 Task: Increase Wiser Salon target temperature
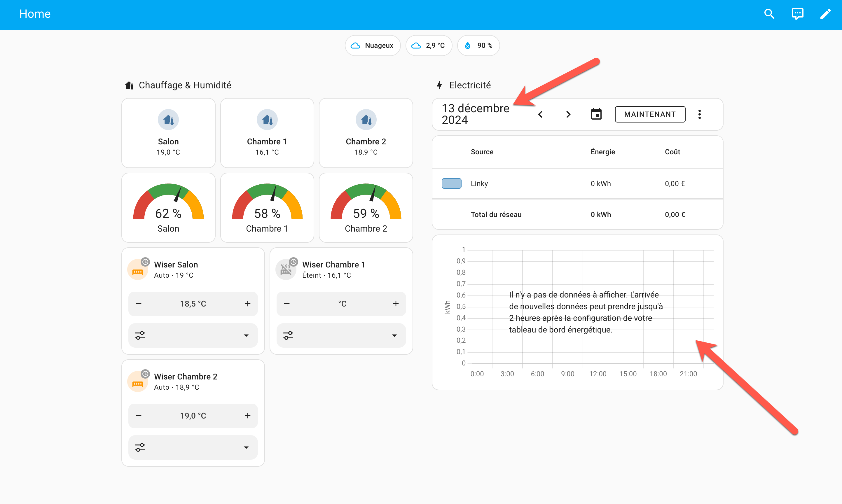(248, 304)
